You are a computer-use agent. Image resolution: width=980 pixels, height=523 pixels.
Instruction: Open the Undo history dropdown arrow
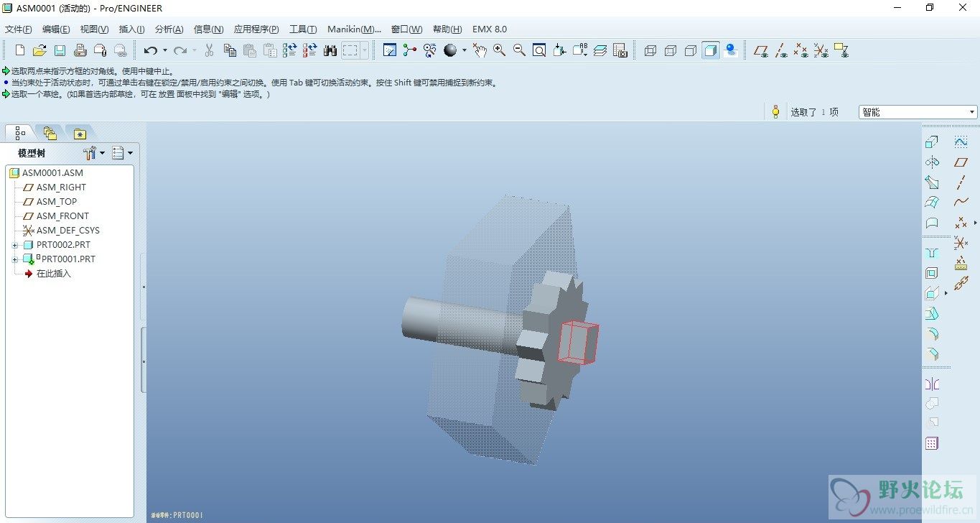(164, 50)
